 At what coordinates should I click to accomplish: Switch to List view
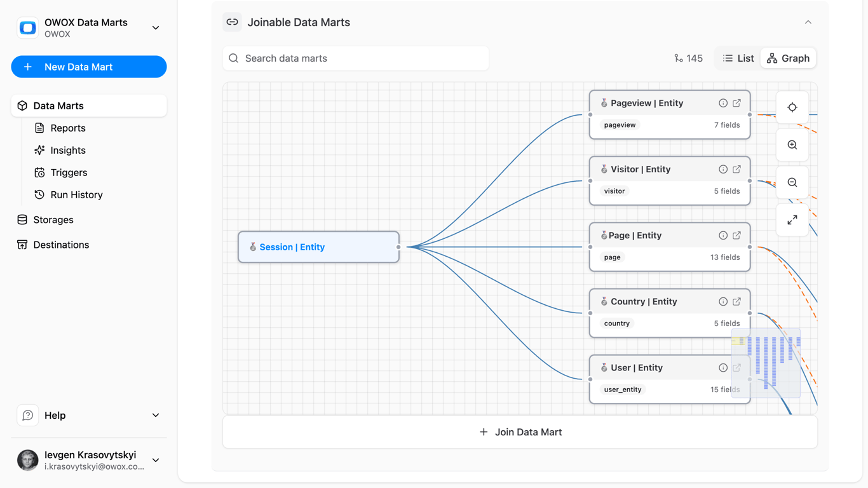(x=738, y=58)
